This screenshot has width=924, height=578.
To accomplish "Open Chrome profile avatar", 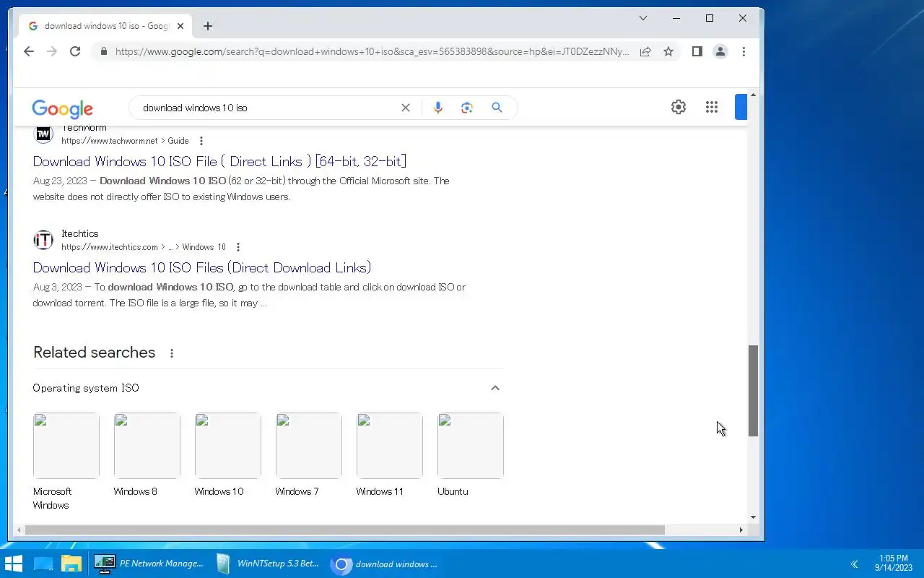I will point(720,51).
